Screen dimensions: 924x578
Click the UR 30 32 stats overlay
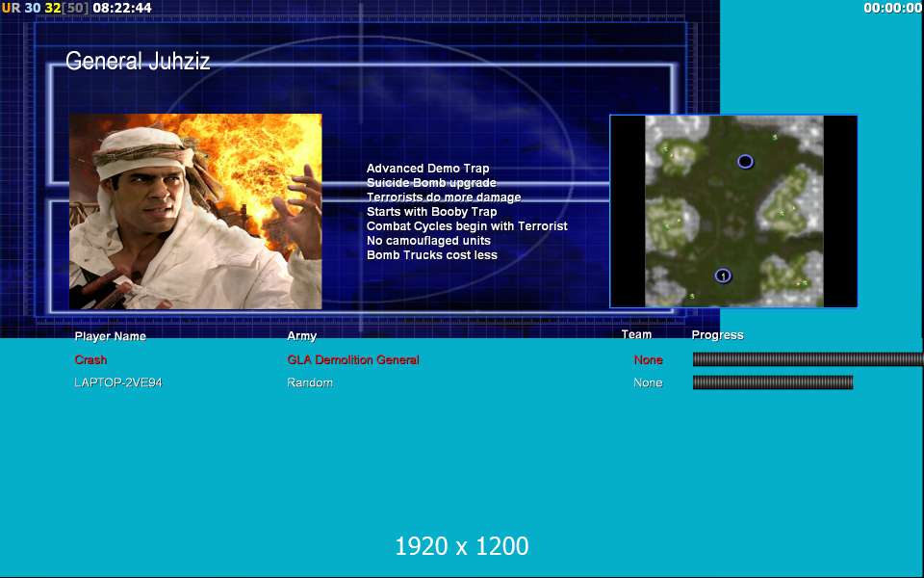tap(45, 8)
